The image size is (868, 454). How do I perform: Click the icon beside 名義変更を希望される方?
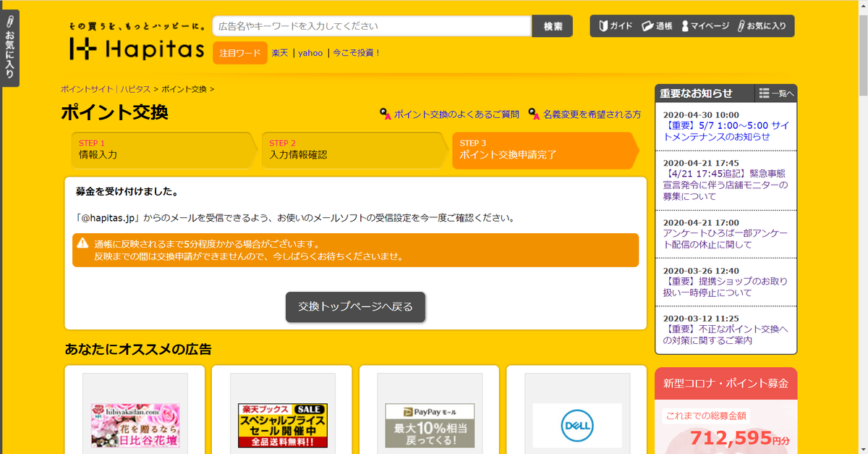click(x=535, y=114)
